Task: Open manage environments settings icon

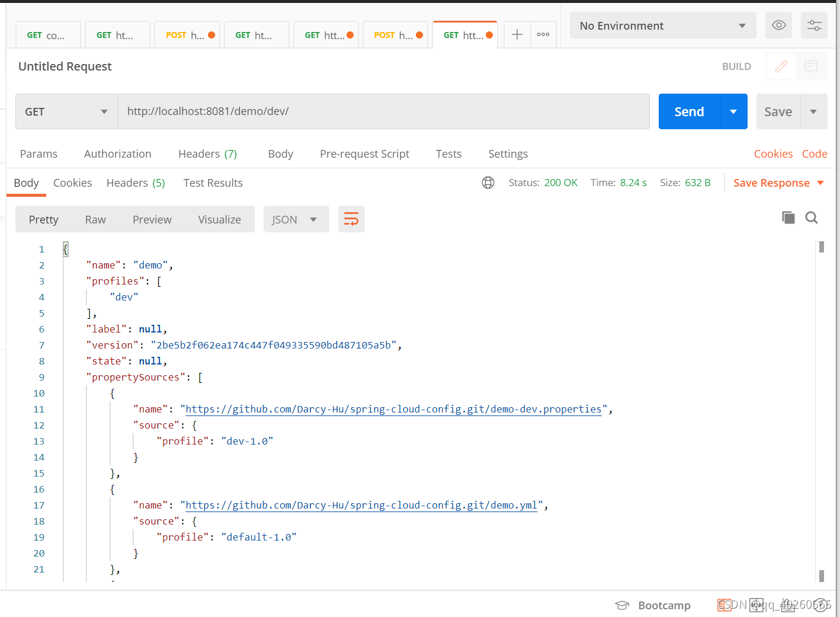Action: [x=814, y=25]
